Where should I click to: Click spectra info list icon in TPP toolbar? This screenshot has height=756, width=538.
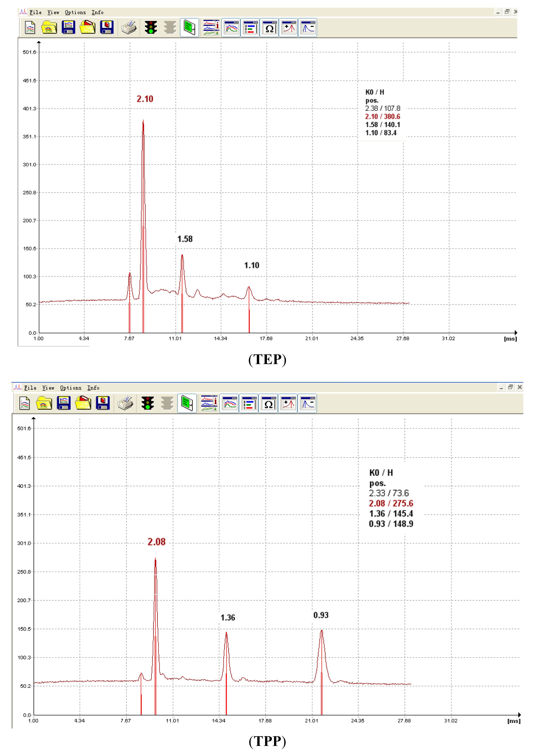click(x=209, y=403)
